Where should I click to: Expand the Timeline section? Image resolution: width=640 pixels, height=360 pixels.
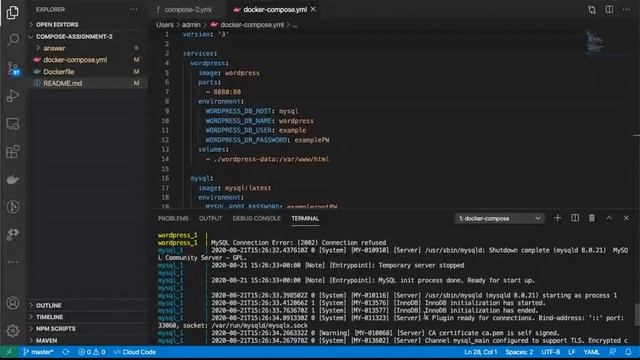[87, 317]
